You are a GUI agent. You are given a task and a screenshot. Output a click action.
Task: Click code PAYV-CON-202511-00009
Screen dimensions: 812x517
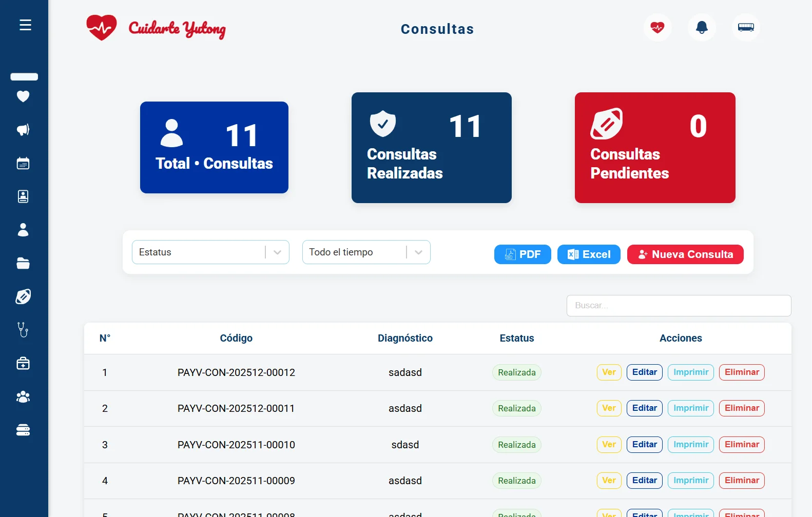[x=236, y=481]
